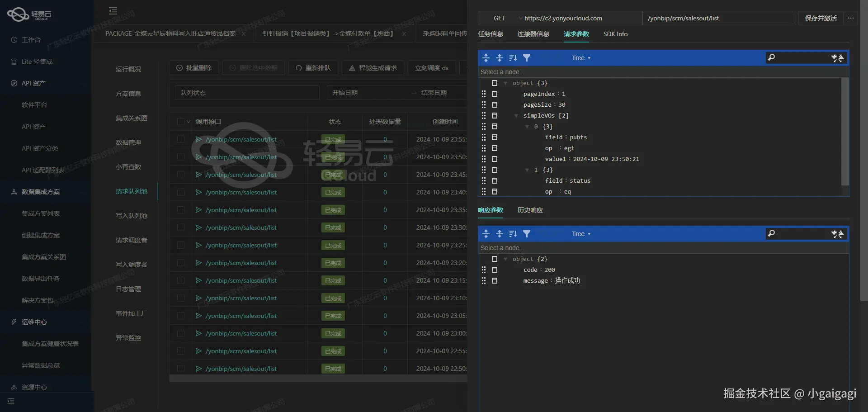Open the 队列状态 filter dropdown
The height and width of the screenshot is (412, 868).
pos(247,93)
